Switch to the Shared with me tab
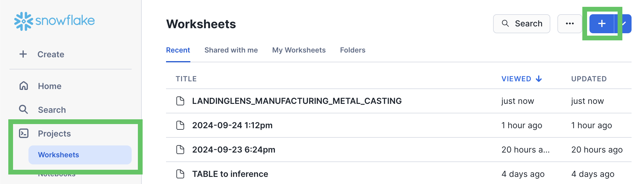The height and width of the screenshot is (184, 644). pos(231,50)
